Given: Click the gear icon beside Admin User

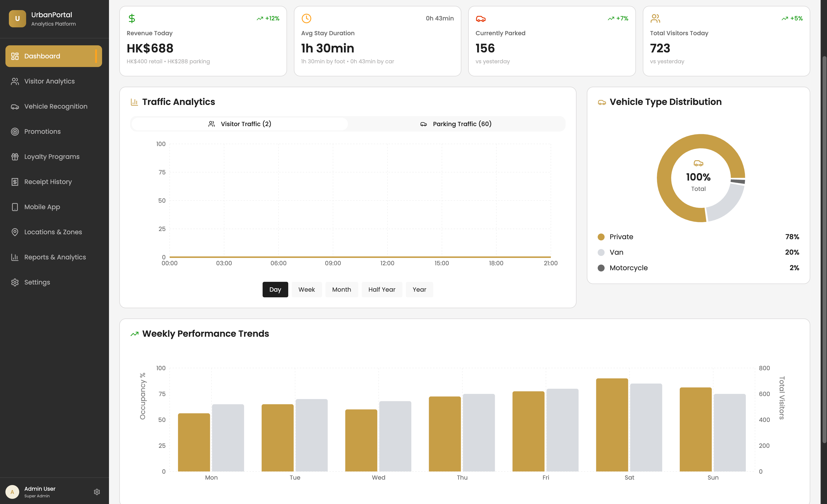Looking at the screenshot, I should coord(97,492).
